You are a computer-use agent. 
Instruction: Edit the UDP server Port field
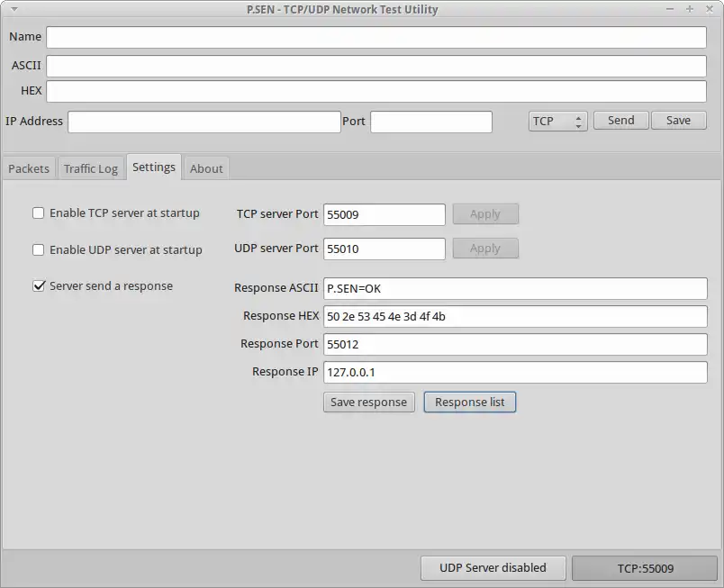click(x=385, y=249)
